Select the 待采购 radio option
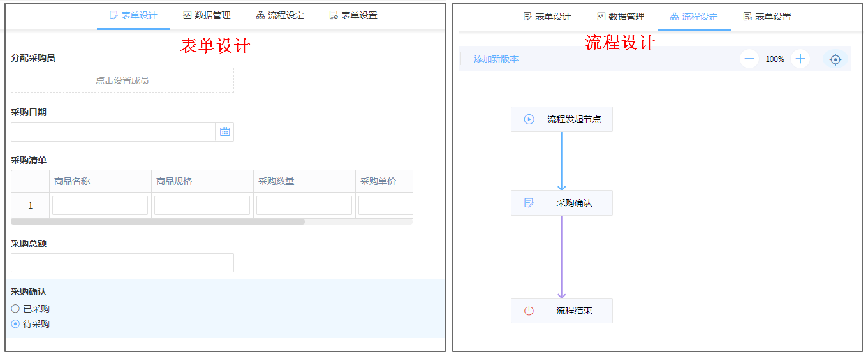868x354 pixels. [x=16, y=324]
